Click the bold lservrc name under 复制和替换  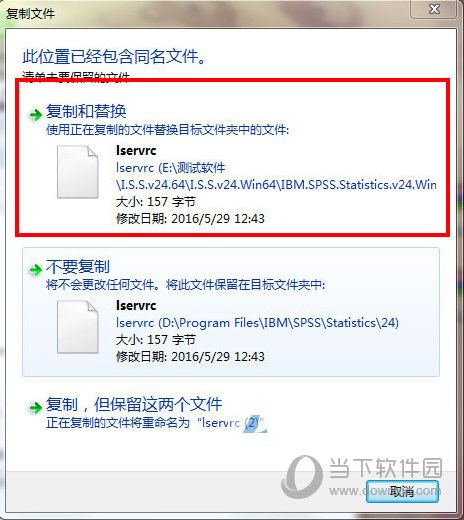[x=136, y=151]
